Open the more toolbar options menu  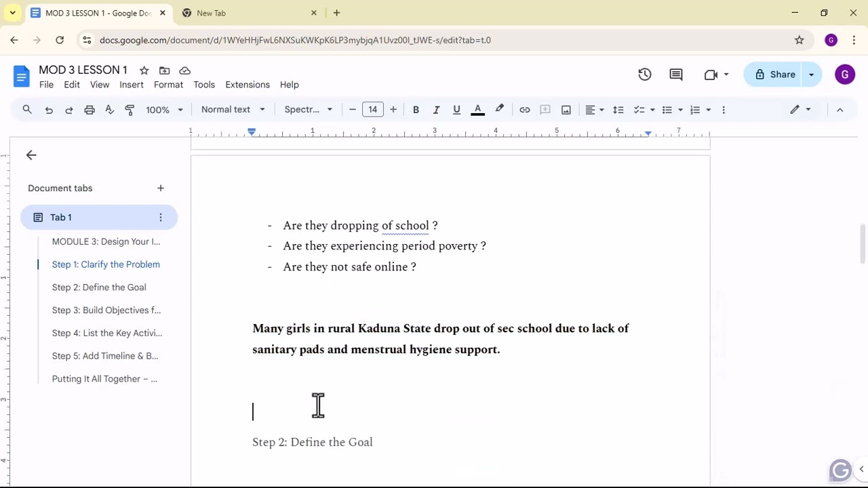point(724,110)
